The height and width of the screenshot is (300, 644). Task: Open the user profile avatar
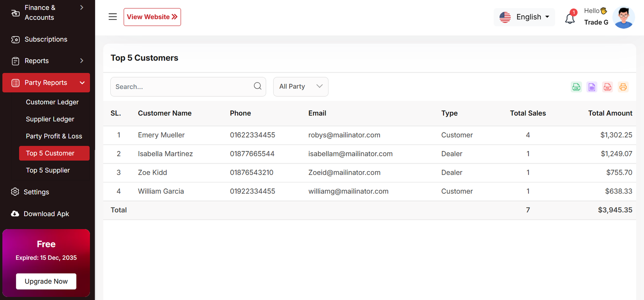tap(623, 17)
